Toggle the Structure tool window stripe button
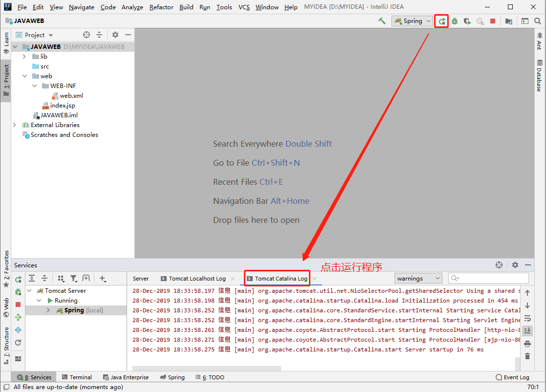Image resolution: width=546 pixels, height=392 pixels. pyautogui.click(x=6, y=346)
